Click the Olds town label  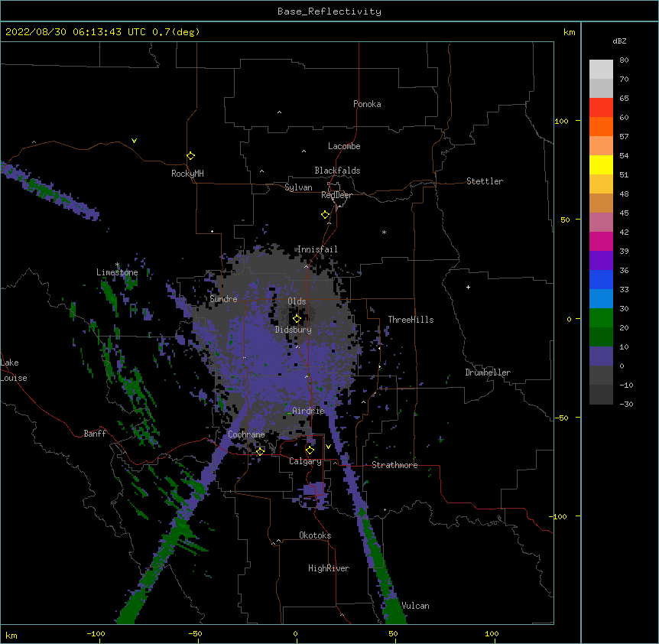tap(297, 301)
